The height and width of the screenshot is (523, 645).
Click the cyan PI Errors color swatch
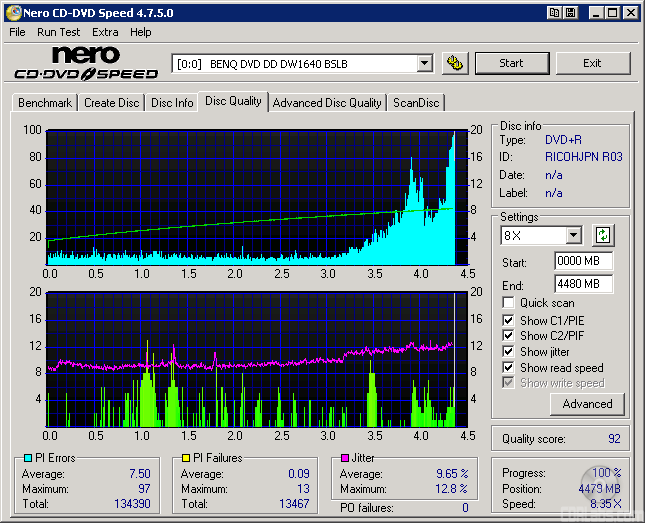(x=28, y=459)
